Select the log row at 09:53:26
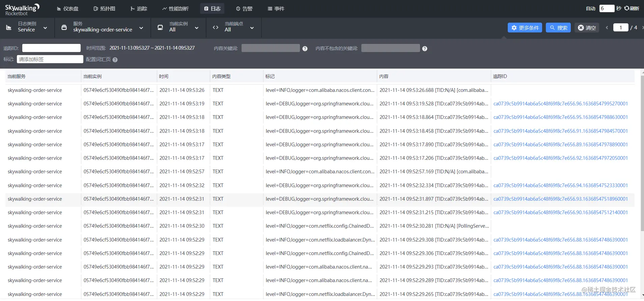Viewport: 644px width, 301px height. [x=320, y=90]
